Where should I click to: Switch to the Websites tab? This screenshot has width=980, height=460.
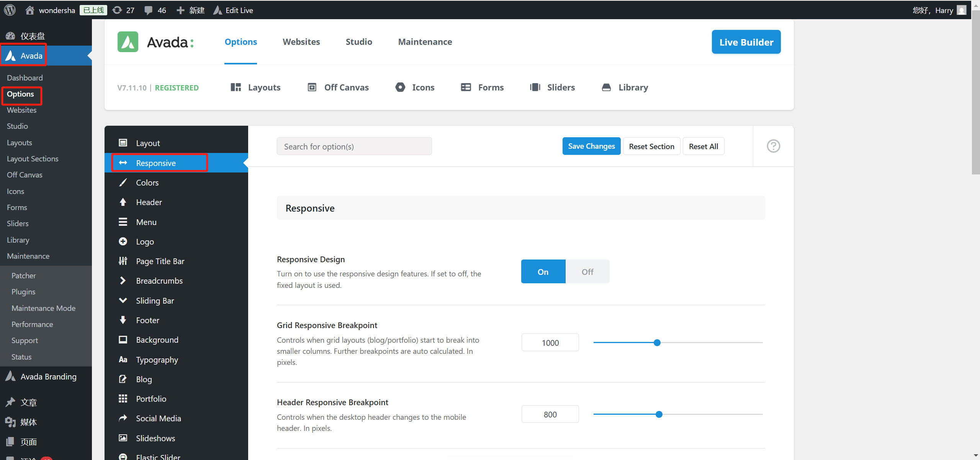(x=301, y=42)
